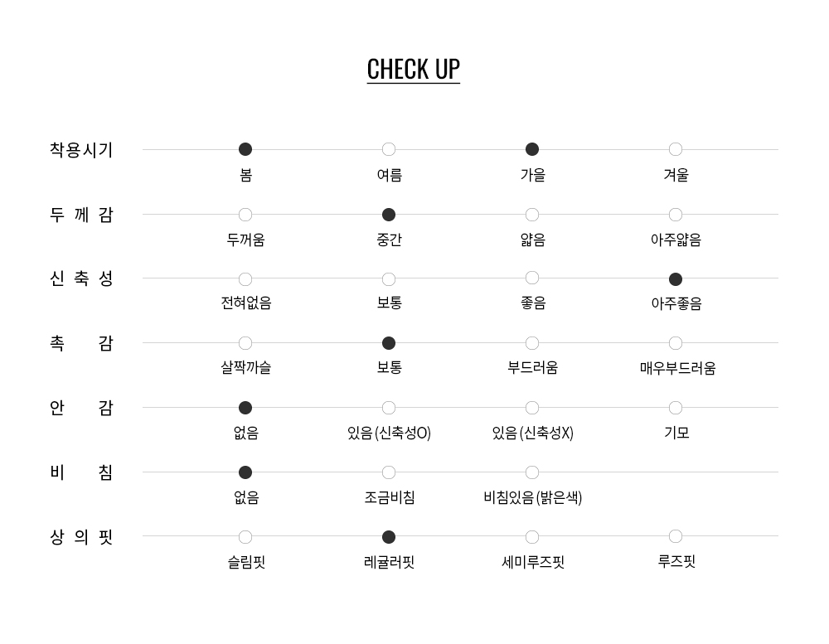The width and height of the screenshot is (829, 644).
Task: Choose 비침있음 (밝은색) radio dot
Action: [x=532, y=472]
